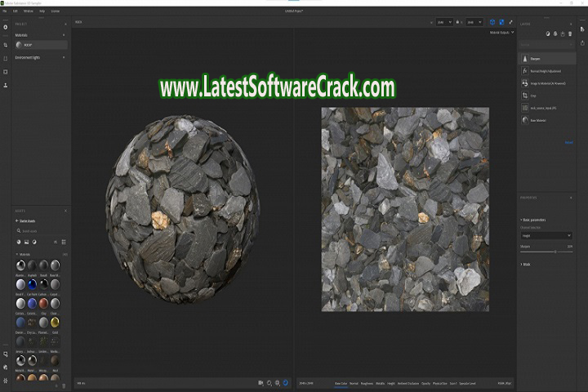
Task: Click the camera icon below 3D viewport
Action: pyautogui.click(x=261, y=382)
